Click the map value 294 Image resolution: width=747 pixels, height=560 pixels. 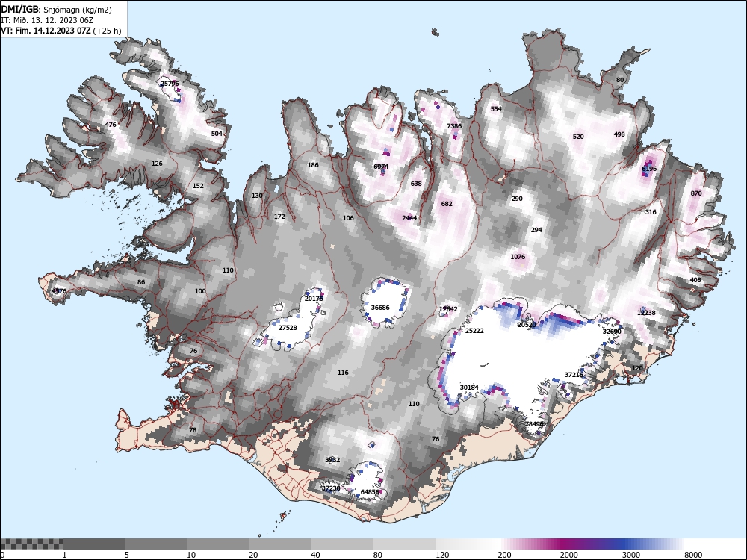coord(536,230)
